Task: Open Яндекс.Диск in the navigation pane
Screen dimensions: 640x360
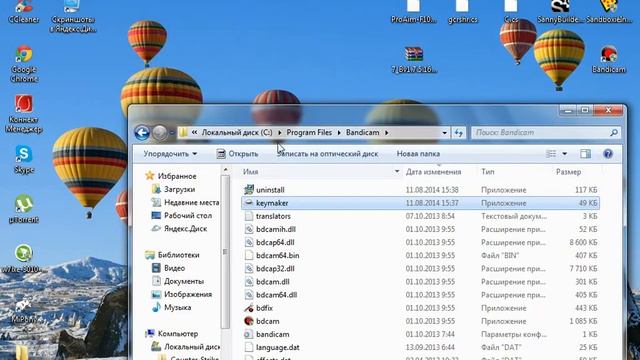Action: coord(185,229)
